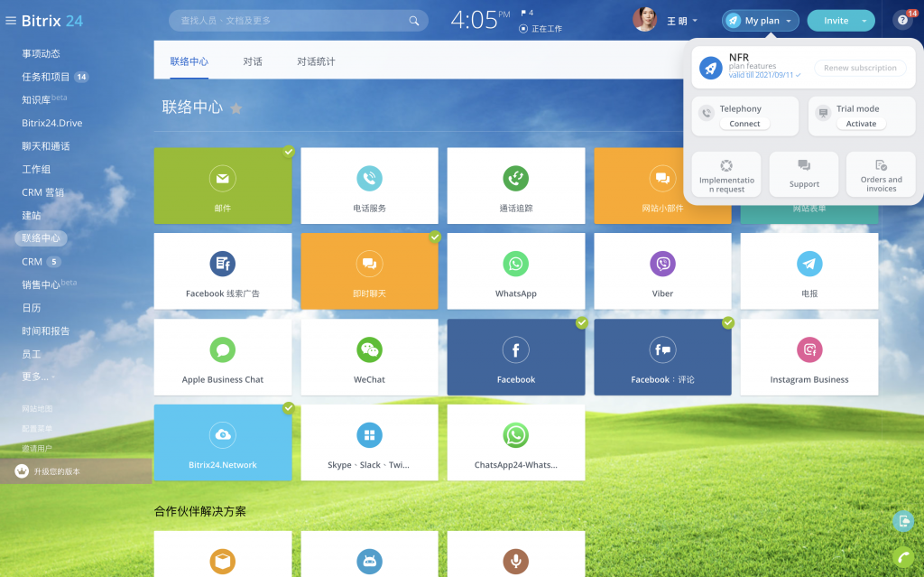The image size is (924, 577).
Task: Click the 4:05 PM clock
Action: pyautogui.click(x=480, y=20)
